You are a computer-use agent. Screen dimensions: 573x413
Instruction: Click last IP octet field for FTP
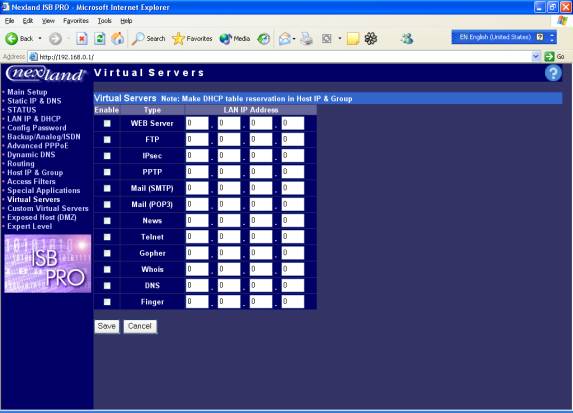[x=293, y=139]
